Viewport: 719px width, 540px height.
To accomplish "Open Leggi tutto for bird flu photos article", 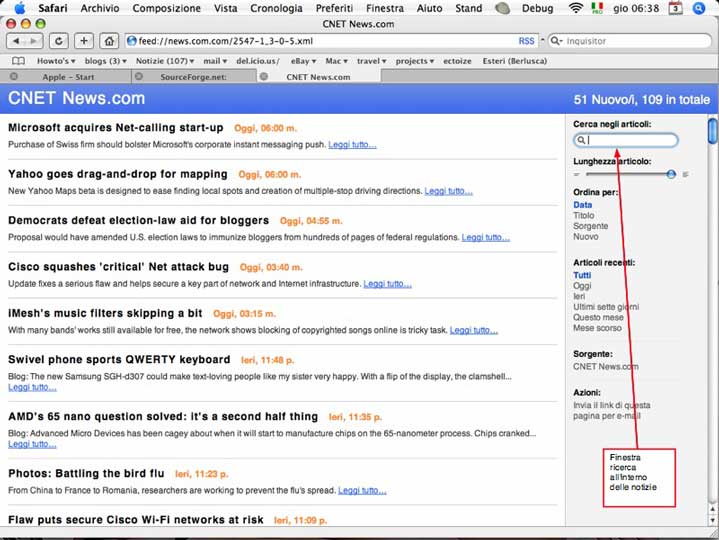I will coord(362,491).
